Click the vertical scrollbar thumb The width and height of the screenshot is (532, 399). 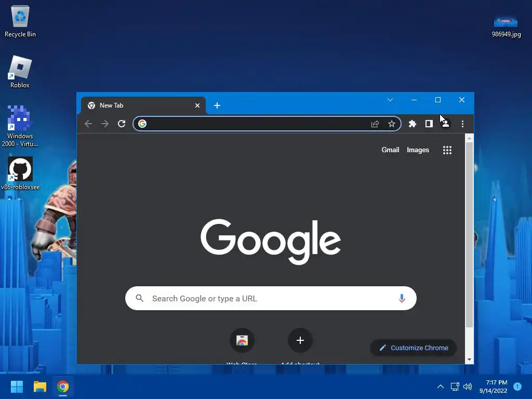(469, 235)
